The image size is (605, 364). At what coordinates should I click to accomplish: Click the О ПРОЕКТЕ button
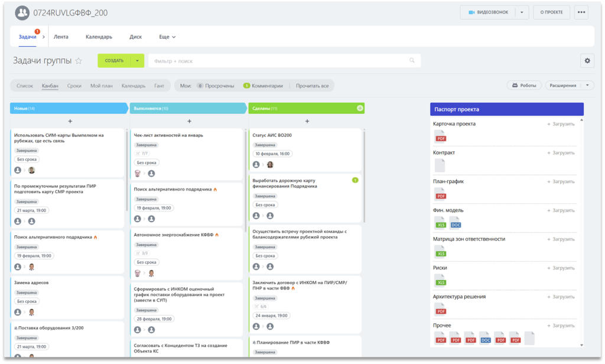551,12
